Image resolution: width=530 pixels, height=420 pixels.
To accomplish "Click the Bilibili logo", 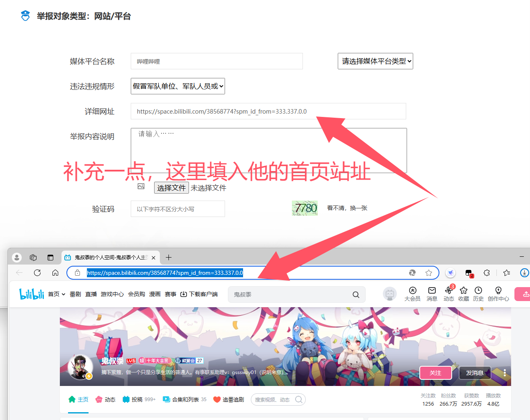I will tap(32, 294).
